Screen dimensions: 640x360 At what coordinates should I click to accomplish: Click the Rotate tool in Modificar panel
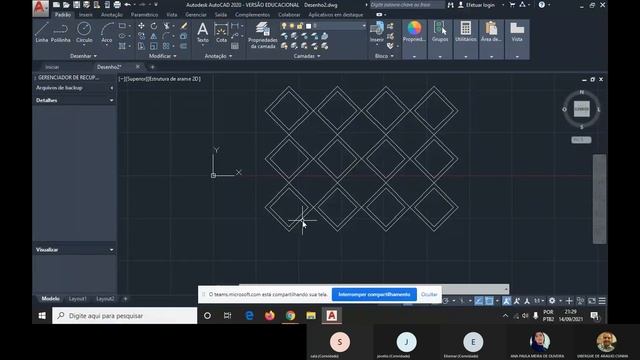154,26
